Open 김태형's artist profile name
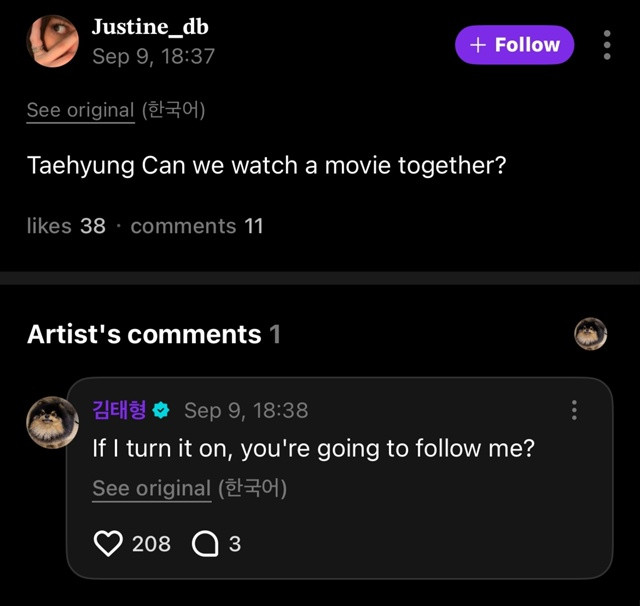Viewport: 640px width, 606px height. (x=119, y=410)
